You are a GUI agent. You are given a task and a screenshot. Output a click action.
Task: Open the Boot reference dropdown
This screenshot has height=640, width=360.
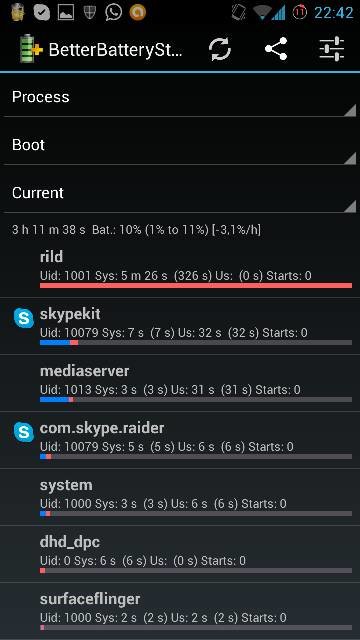[x=180, y=145]
